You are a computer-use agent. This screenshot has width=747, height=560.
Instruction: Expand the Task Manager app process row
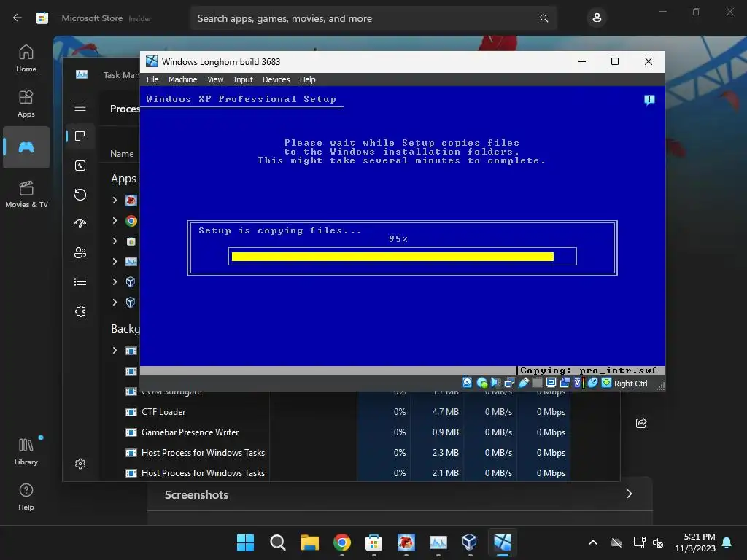pyautogui.click(x=115, y=262)
